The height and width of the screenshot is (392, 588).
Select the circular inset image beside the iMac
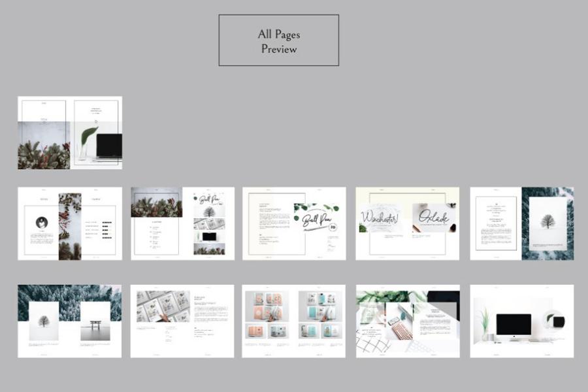pos(556,321)
